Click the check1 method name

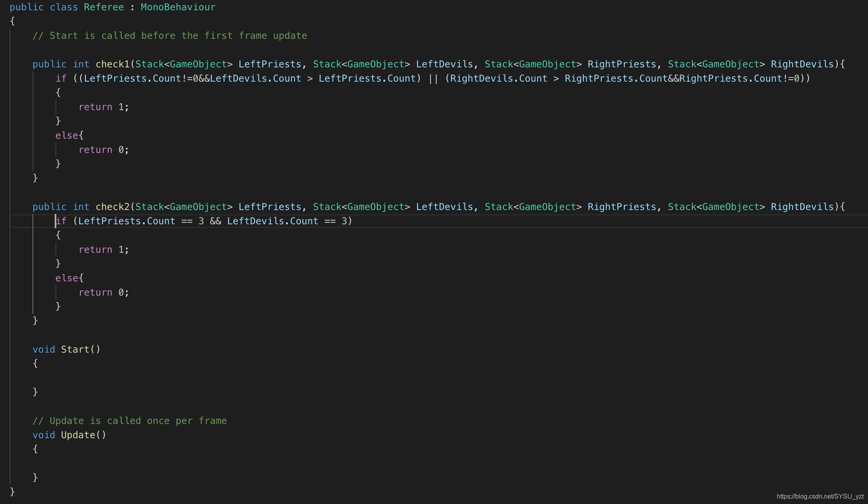click(x=113, y=64)
